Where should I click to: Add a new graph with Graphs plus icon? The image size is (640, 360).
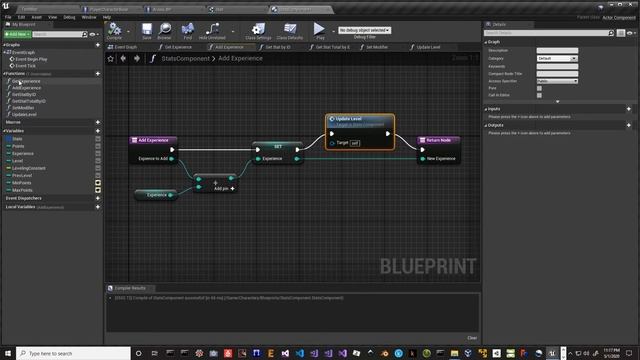pyautogui.click(x=98, y=45)
